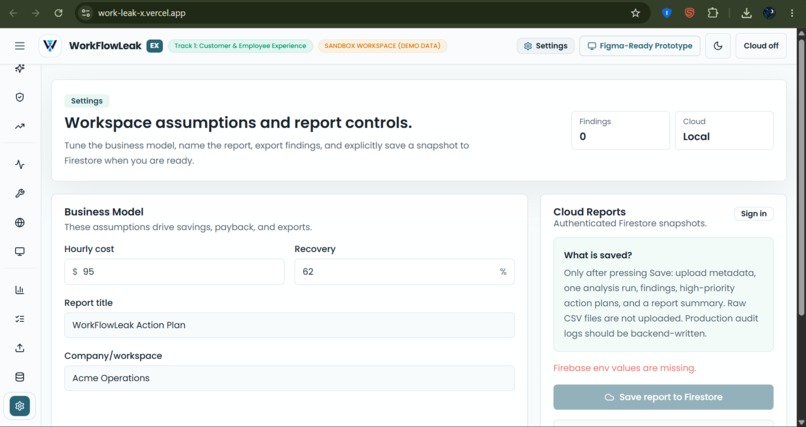This screenshot has height=427, width=806.
Task: Focus the Hourly cost input field
Action: coord(174,272)
